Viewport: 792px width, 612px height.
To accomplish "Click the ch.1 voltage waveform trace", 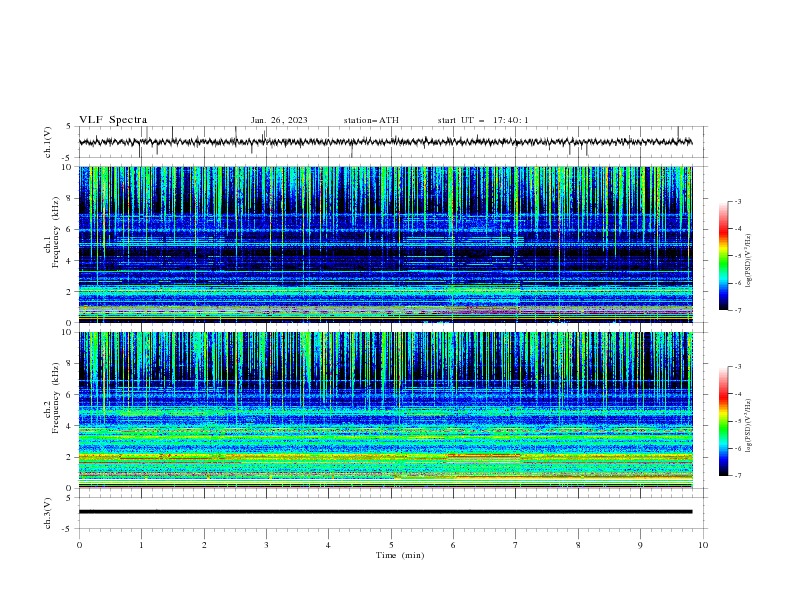I will tap(385, 142).
